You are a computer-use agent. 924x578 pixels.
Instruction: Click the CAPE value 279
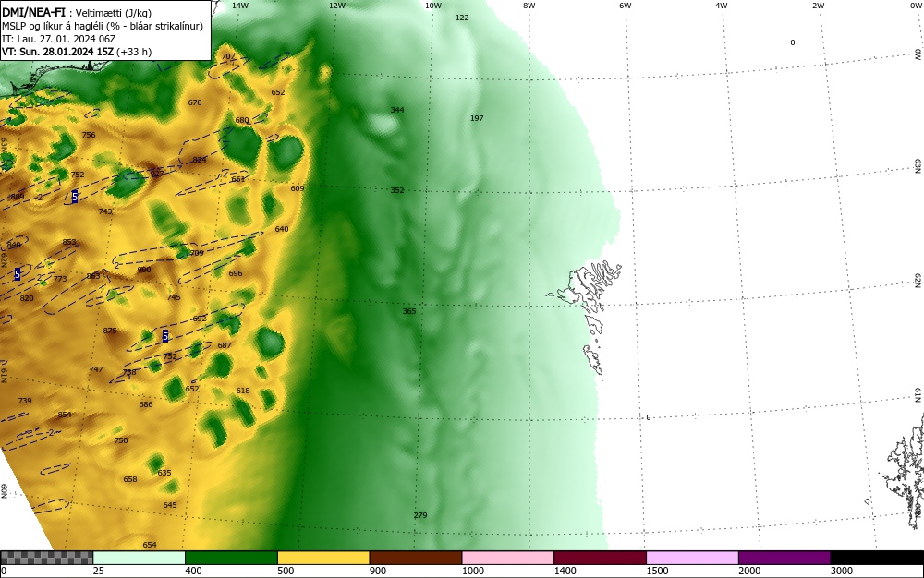420,515
